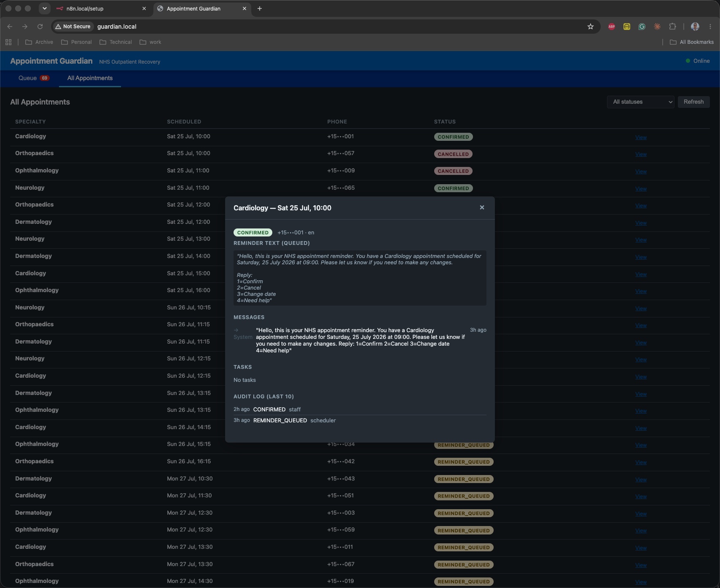Click View link for Neurology +15•••065 row
The image size is (720, 588).
[x=641, y=189]
